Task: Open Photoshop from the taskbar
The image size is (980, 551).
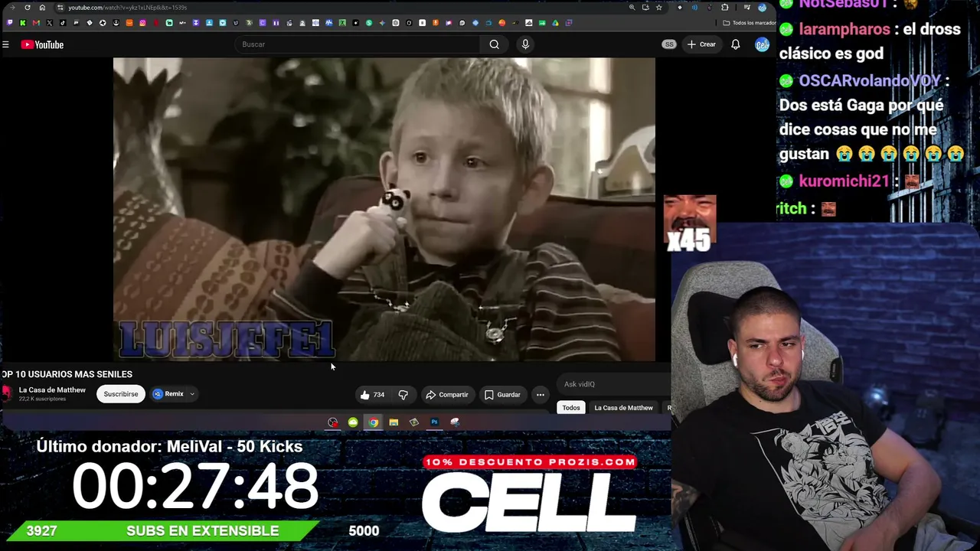Action: tap(434, 422)
